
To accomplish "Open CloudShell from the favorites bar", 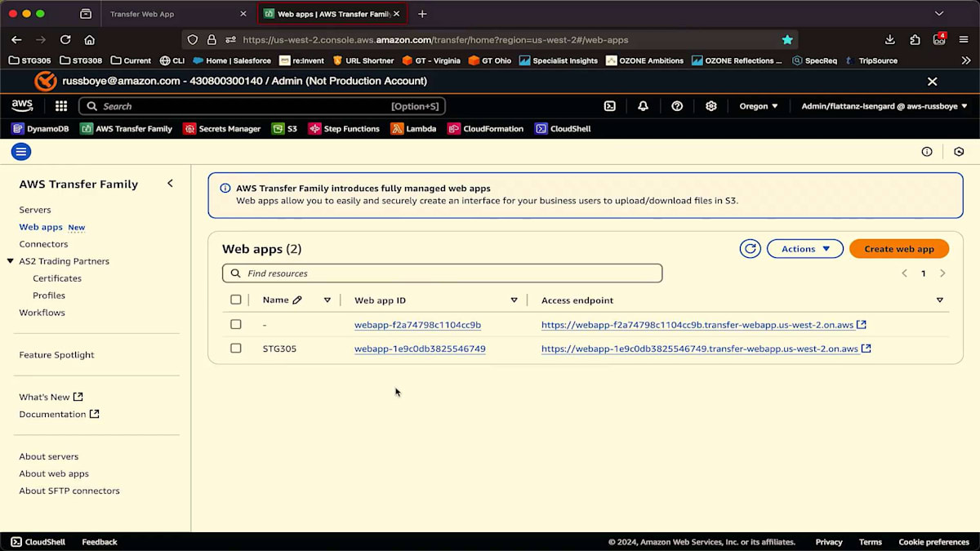I will pyautogui.click(x=563, y=129).
